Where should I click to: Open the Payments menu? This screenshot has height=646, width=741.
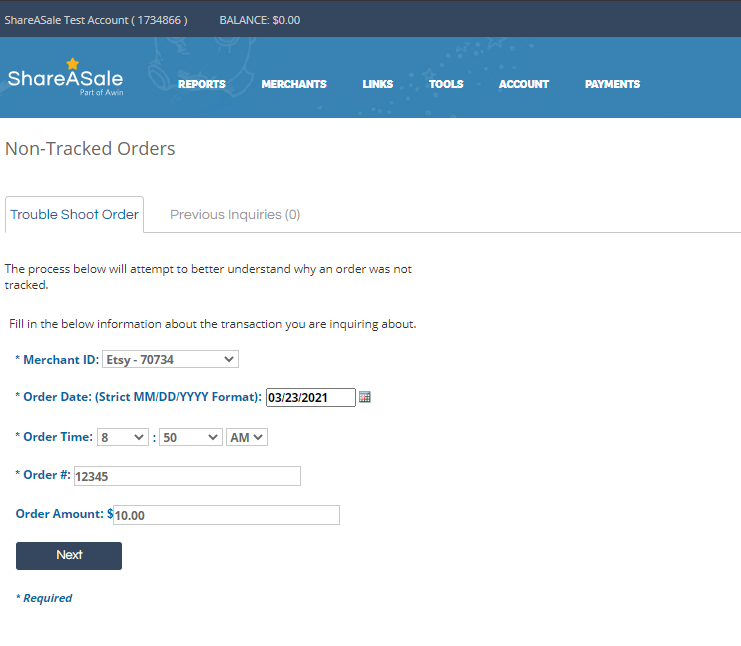coord(612,84)
